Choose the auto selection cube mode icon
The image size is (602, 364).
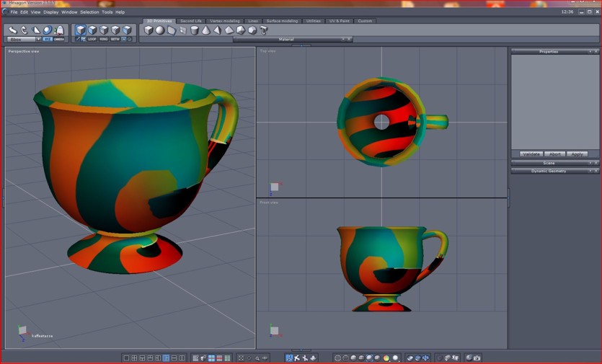click(x=127, y=30)
